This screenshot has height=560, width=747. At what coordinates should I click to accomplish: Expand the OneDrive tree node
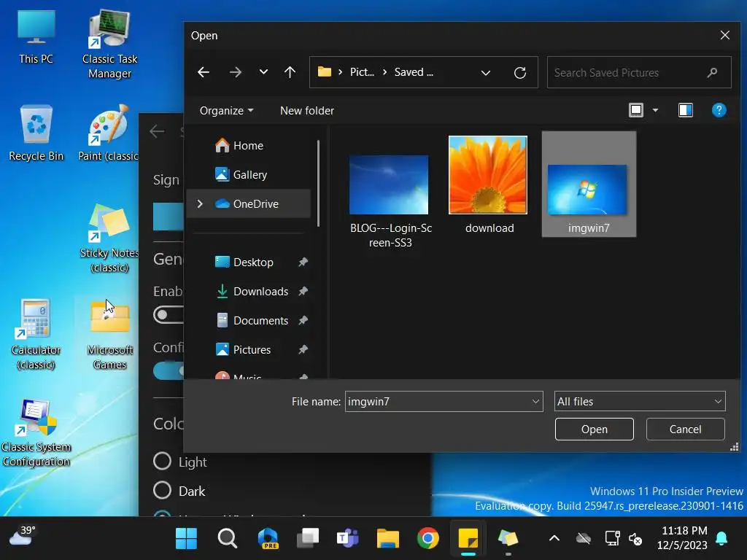pyautogui.click(x=200, y=204)
